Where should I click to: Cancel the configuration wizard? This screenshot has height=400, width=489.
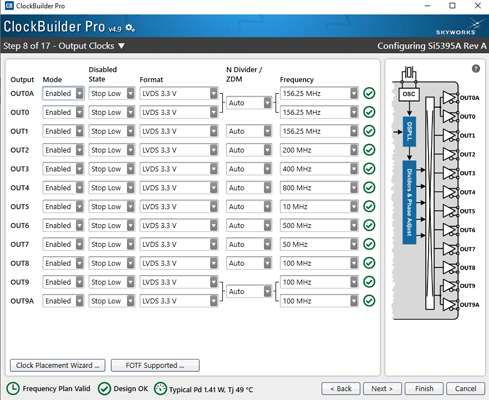[466, 389]
